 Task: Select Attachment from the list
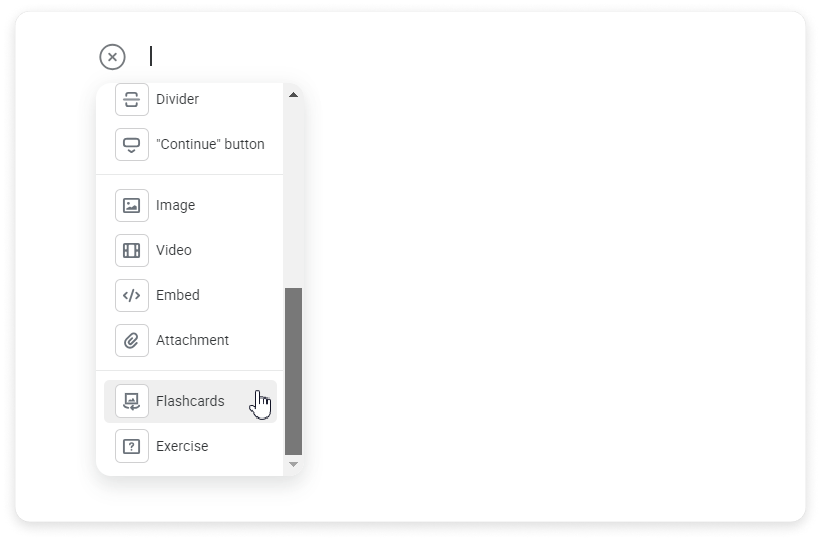(x=192, y=341)
